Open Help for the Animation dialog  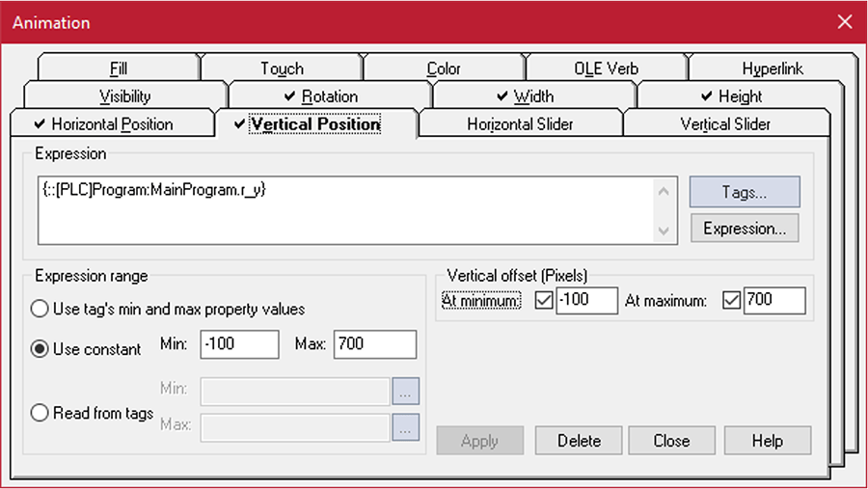[768, 441]
